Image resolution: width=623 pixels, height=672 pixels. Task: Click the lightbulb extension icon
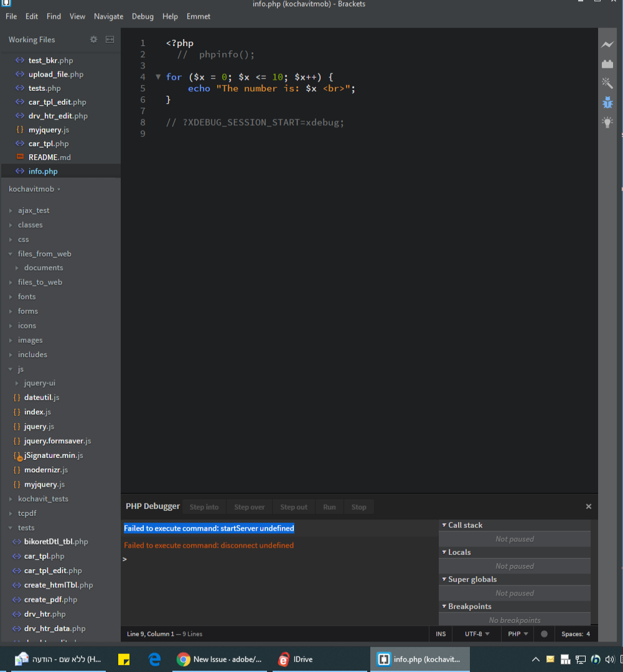[x=607, y=122]
